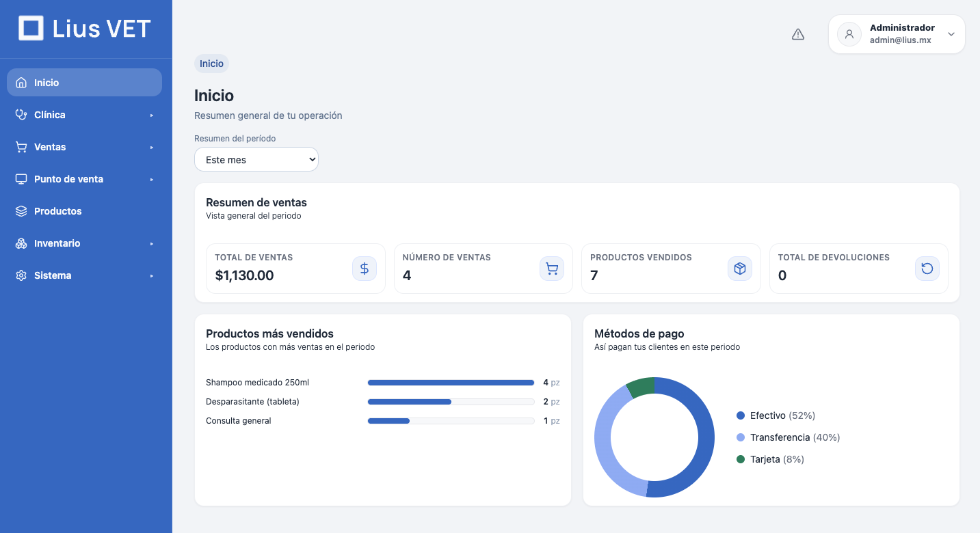Image resolution: width=980 pixels, height=533 pixels.
Task: Click the warning alert icon near top right
Action: [798, 33]
